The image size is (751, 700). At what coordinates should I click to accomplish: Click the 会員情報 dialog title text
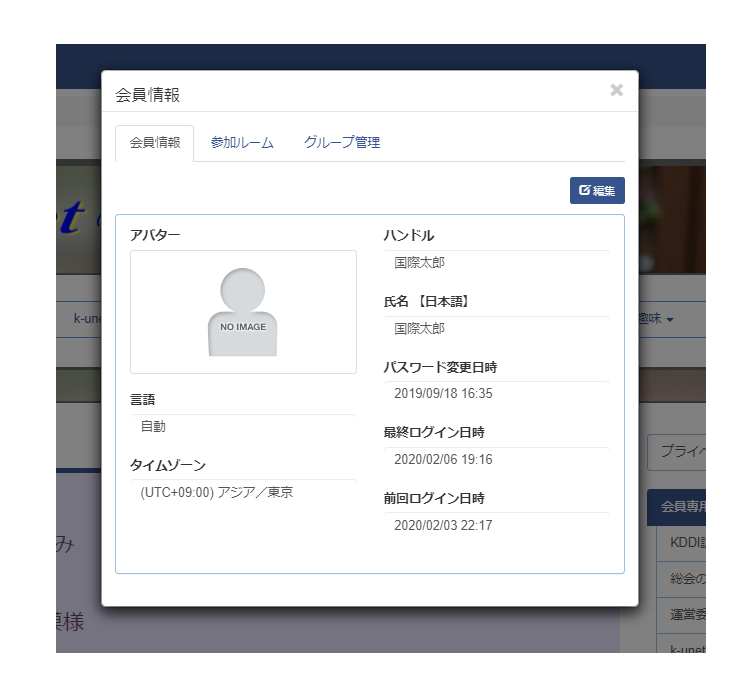tap(148, 95)
